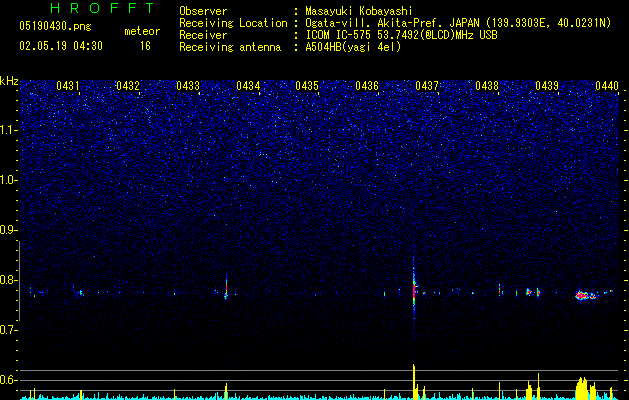Click the tallest yellow power spike just before 0437
Image resolution: width=629 pixels, height=400 pixels.
tap(414, 382)
